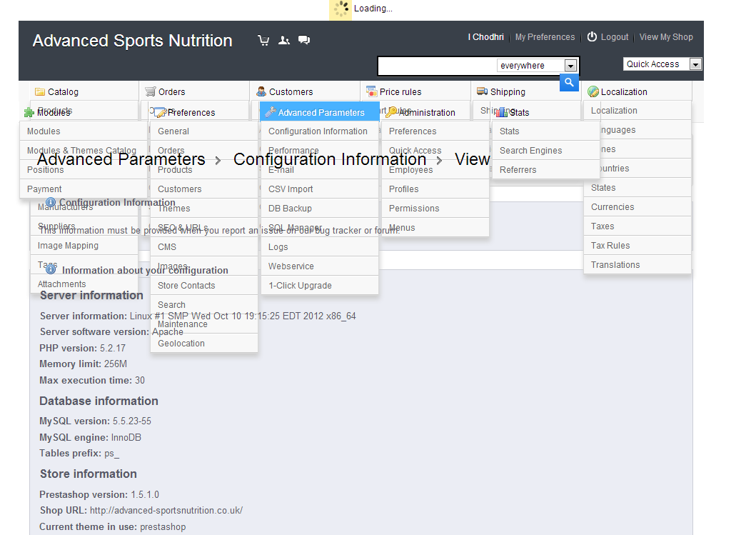756x535 pixels.
Task: Select the highlighted Advanced Parameters tab
Action: click(320, 112)
